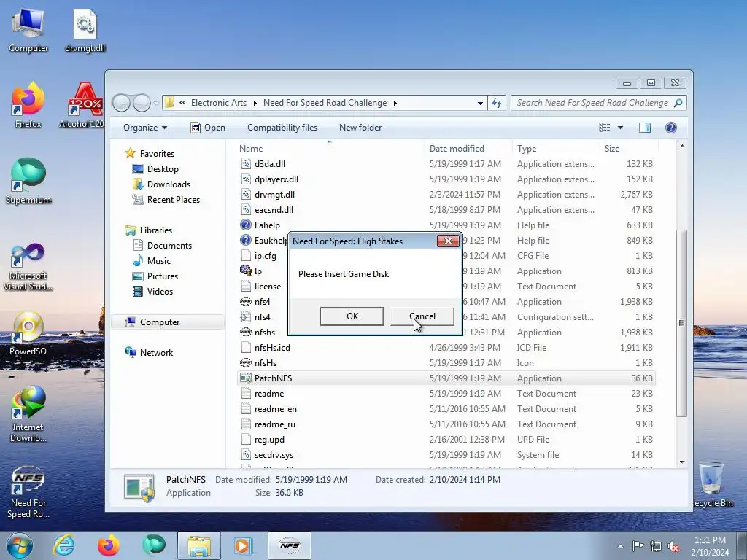Select Recent Places under Favorites
The height and width of the screenshot is (560, 747).
[x=173, y=200]
